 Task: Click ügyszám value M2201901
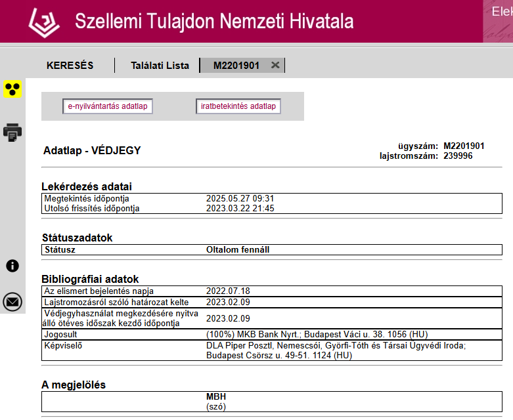(x=464, y=146)
